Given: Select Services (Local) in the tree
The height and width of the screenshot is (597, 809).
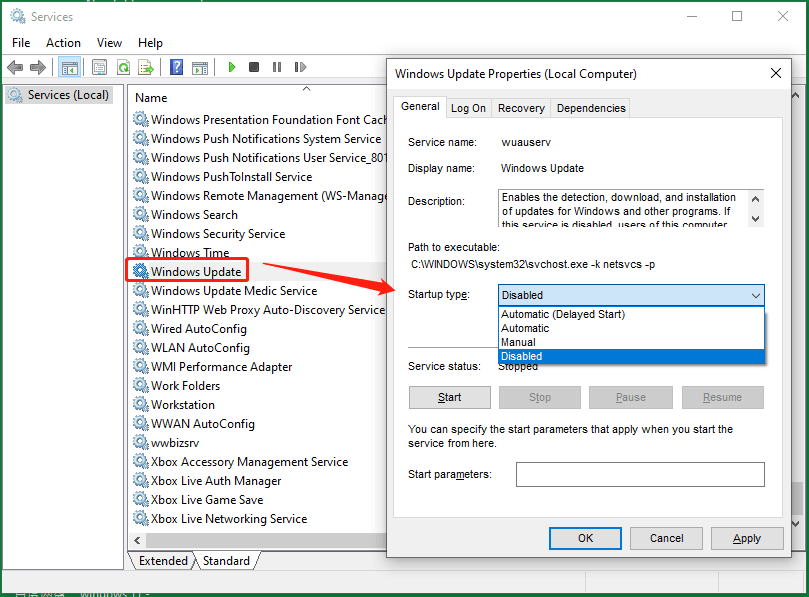Looking at the screenshot, I should tap(68, 95).
